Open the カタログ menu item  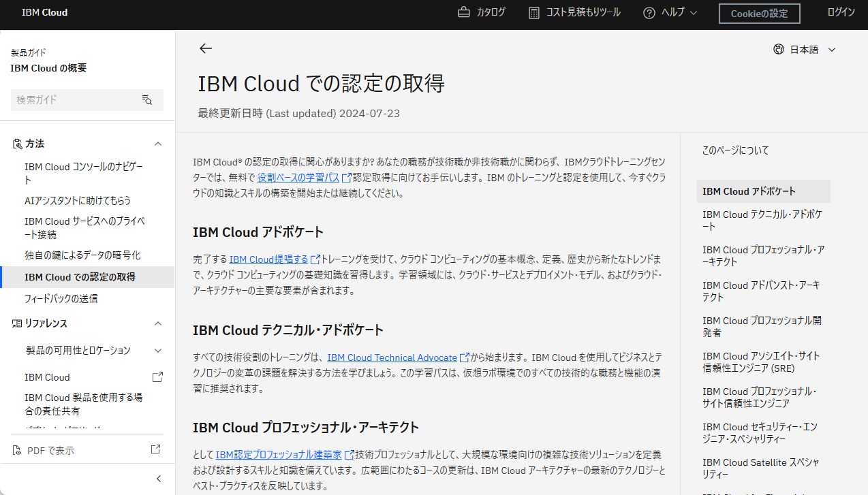pos(482,12)
